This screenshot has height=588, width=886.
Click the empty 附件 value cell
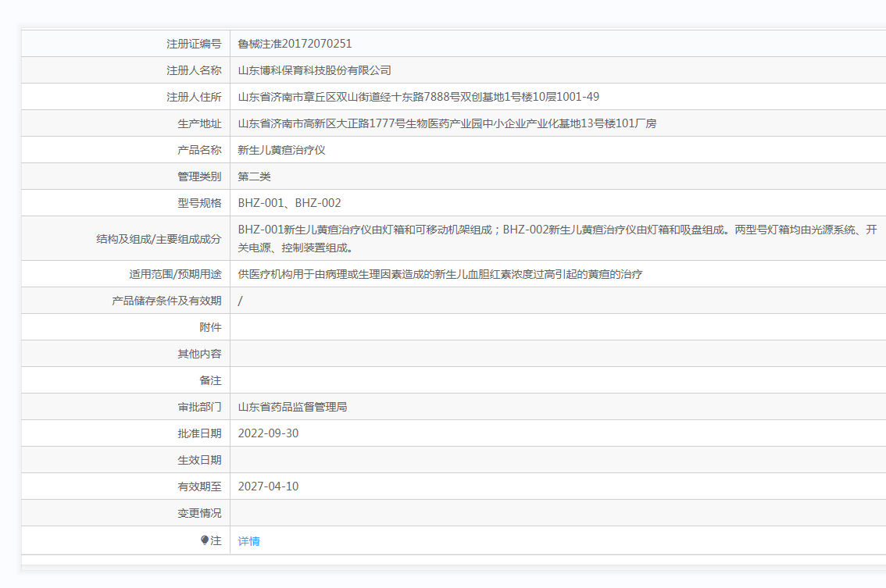(x=547, y=327)
